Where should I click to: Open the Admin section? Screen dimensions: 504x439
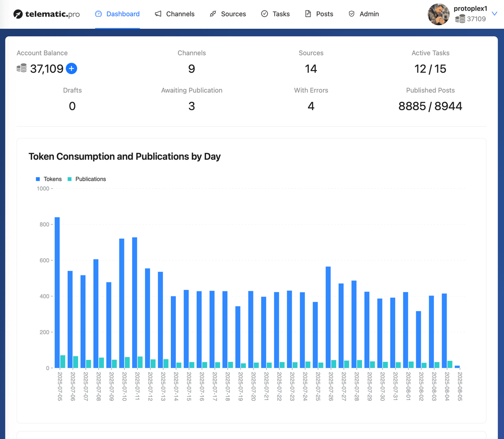[x=363, y=14]
